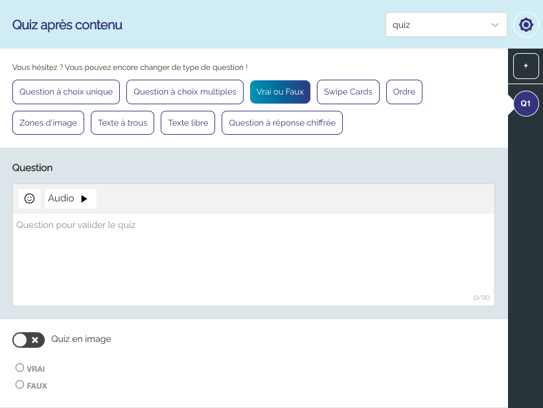Select Texte à trous question type
This screenshot has height=408, width=543.
coord(122,123)
